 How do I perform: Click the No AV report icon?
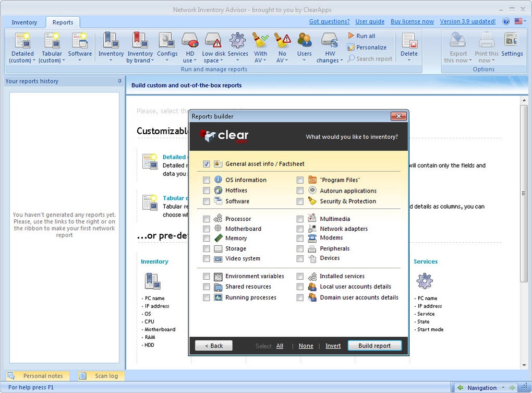tap(282, 40)
